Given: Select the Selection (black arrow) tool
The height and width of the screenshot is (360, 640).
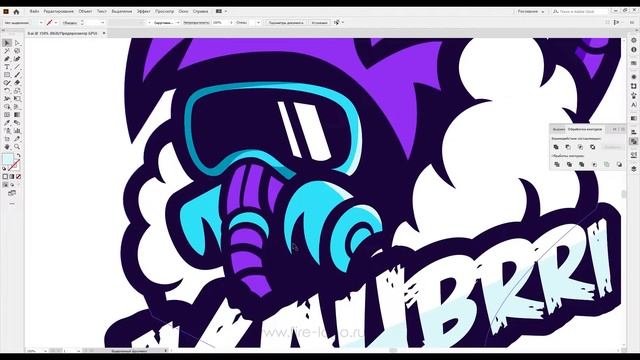Looking at the screenshot, I should pos(7,43).
